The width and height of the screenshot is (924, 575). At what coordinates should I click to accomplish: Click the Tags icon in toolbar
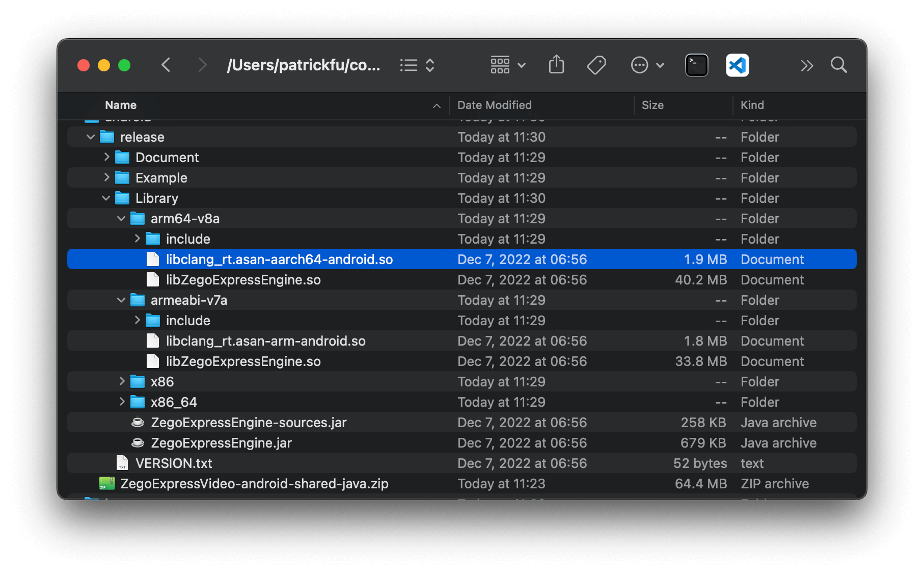tap(596, 65)
